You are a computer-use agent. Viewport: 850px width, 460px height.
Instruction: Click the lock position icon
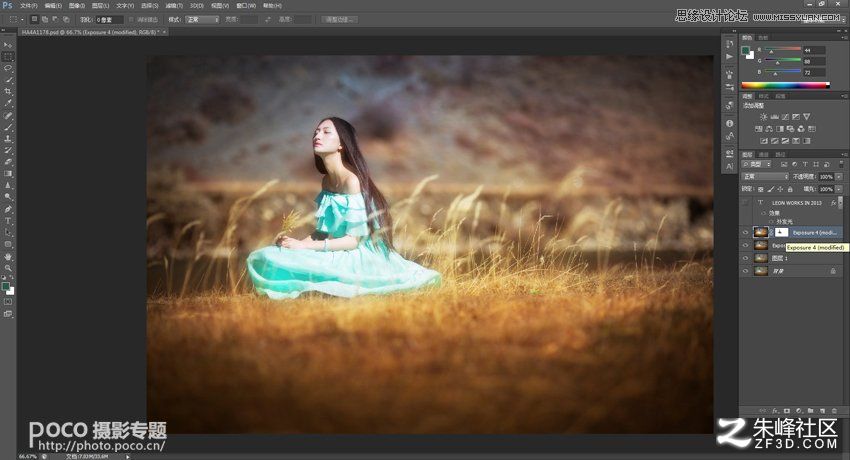[781, 189]
